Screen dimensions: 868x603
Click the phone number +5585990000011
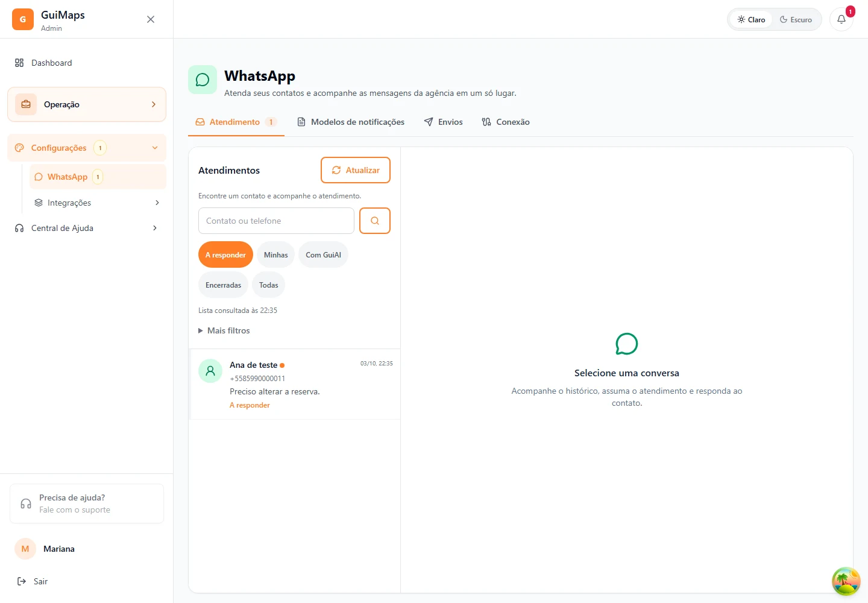click(257, 379)
